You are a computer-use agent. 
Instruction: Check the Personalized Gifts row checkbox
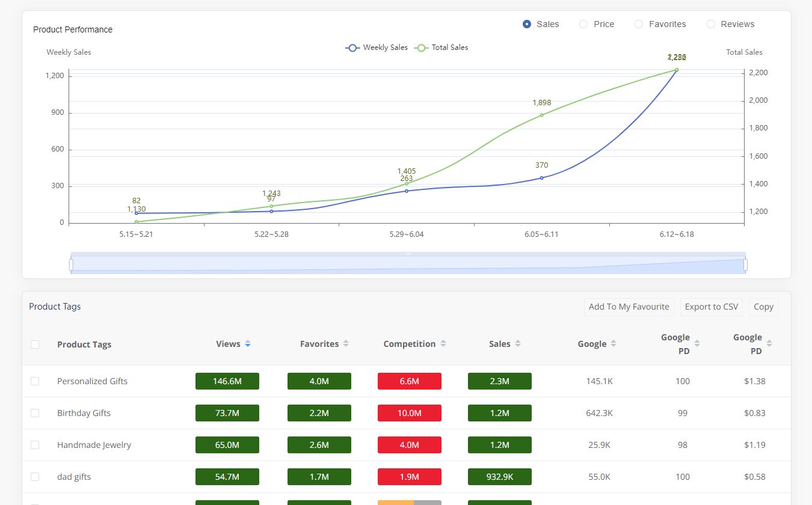tap(35, 381)
